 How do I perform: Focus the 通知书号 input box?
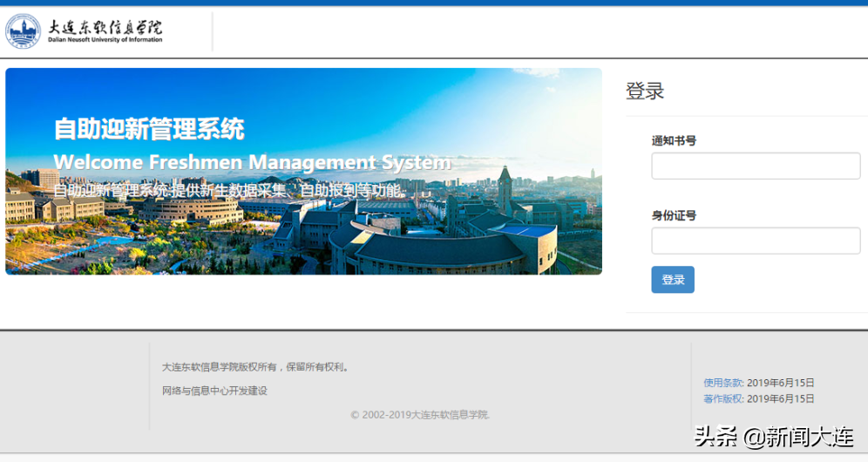[x=756, y=166]
